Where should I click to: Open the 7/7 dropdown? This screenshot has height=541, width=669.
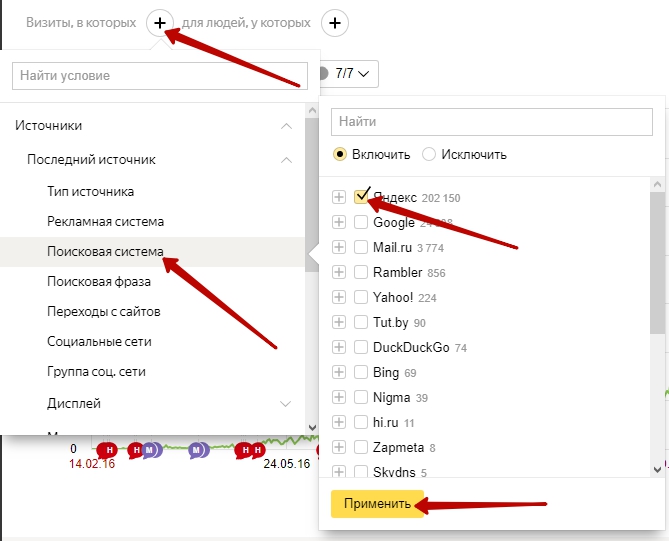pos(349,74)
